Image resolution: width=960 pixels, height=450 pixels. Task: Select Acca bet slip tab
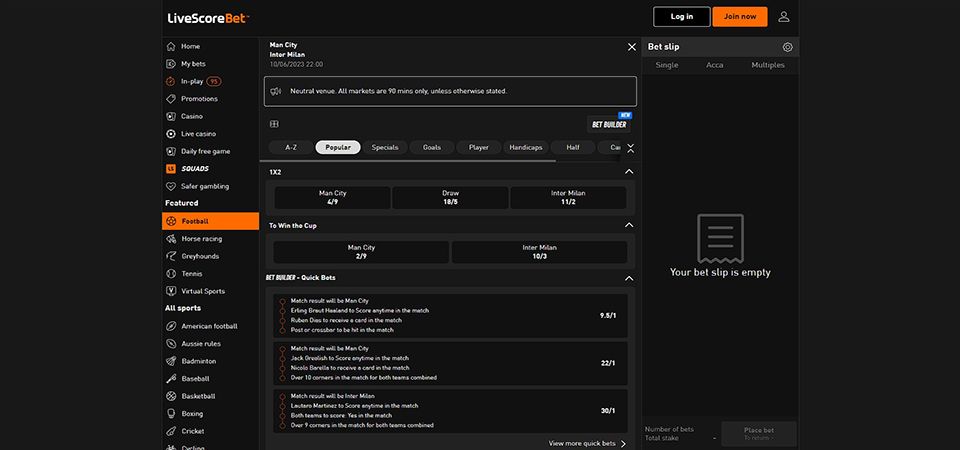point(714,65)
